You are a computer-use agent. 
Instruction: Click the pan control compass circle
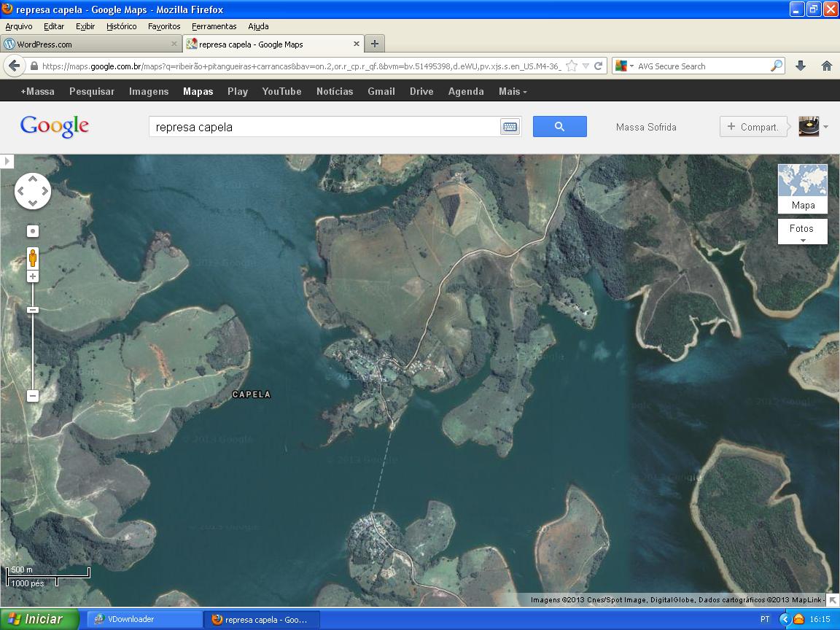click(x=33, y=191)
